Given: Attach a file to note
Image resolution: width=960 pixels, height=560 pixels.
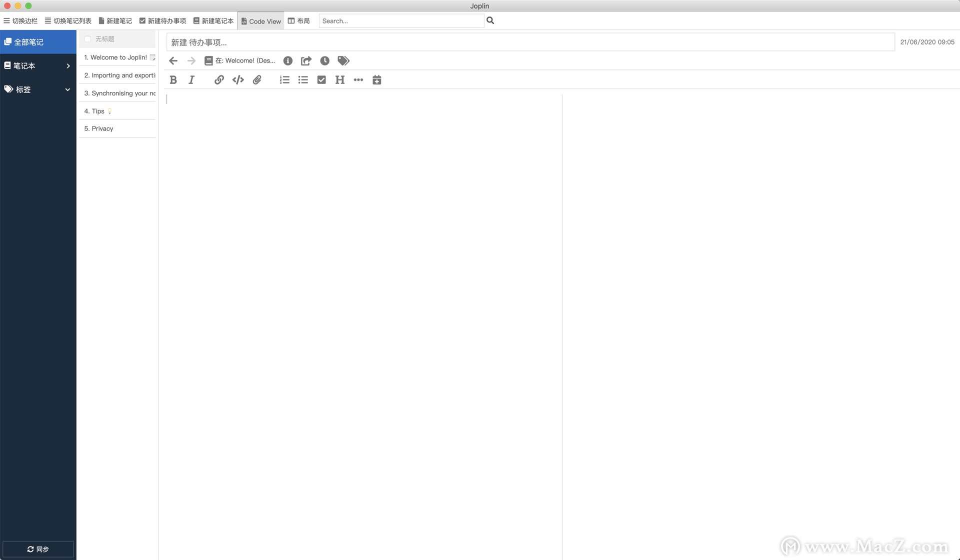Looking at the screenshot, I should coord(256,80).
